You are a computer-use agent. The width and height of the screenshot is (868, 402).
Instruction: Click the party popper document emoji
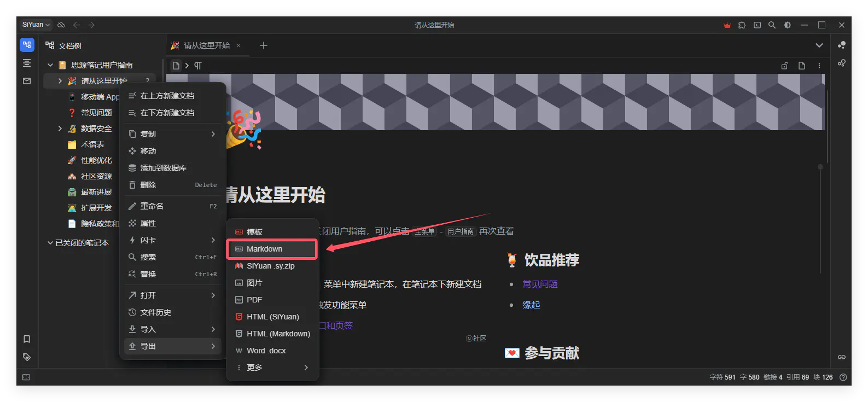244,129
